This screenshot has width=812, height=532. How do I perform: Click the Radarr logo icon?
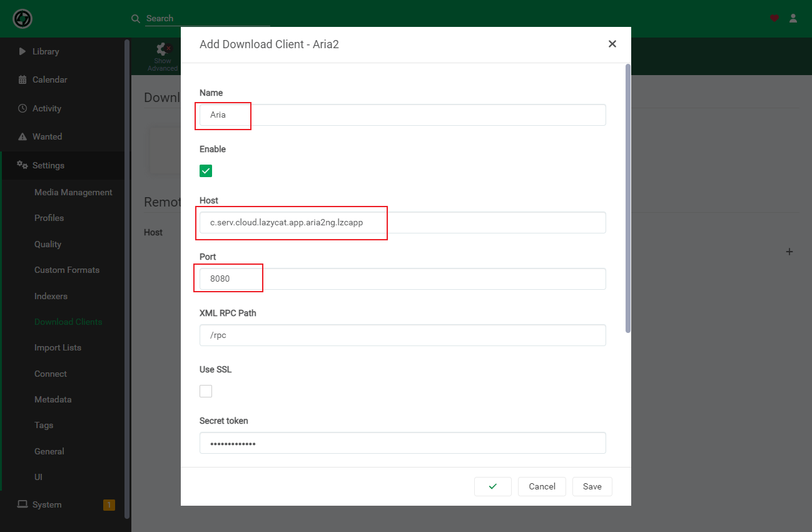coord(23,19)
